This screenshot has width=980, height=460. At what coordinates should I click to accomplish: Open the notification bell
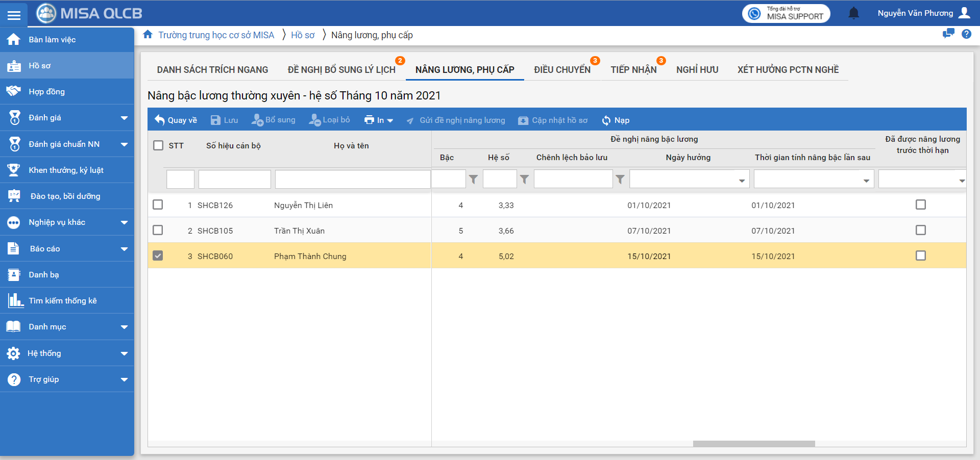[853, 13]
